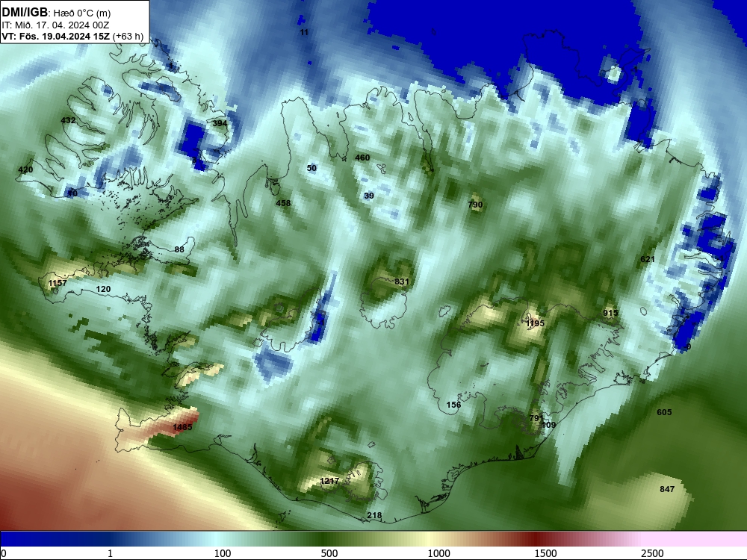
Task: Click the colour legend label 500
Action: [x=329, y=553]
